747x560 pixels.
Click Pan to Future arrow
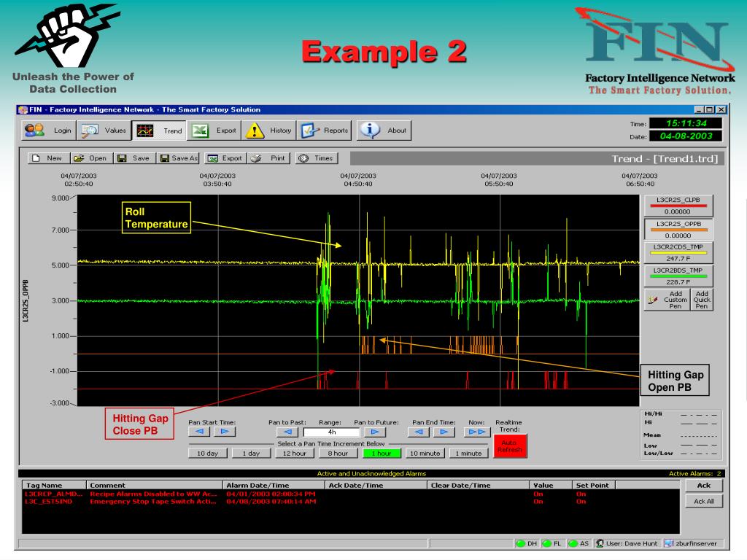point(375,432)
